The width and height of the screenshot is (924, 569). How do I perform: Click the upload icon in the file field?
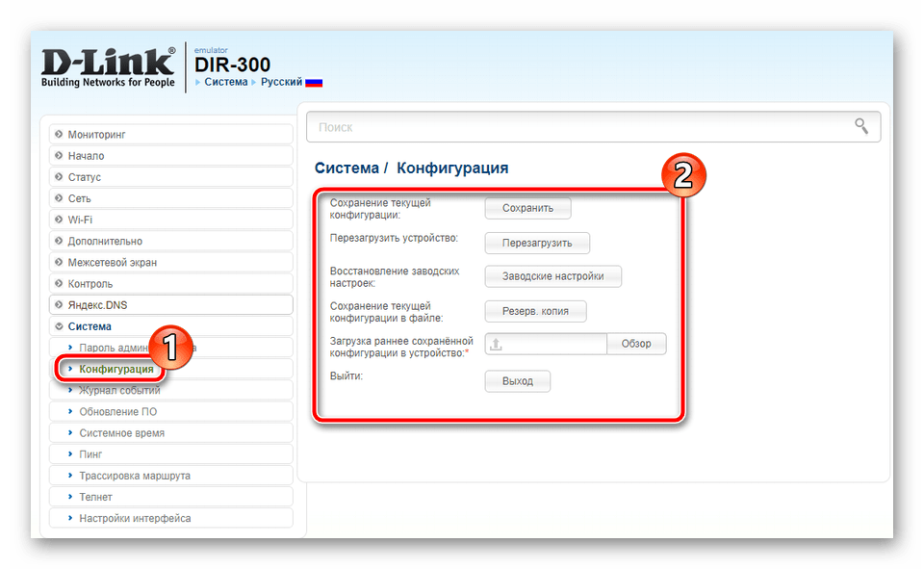point(497,344)
